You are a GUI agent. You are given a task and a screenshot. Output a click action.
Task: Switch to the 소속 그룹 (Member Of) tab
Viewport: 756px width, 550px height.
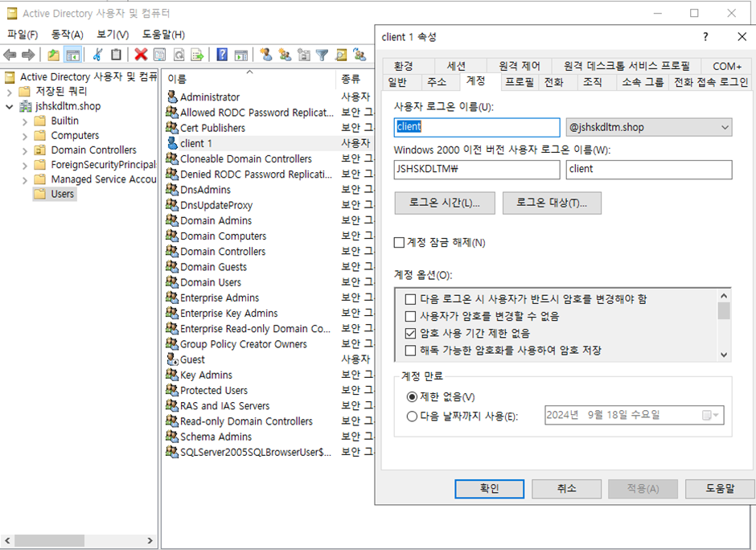click(643, 82)
